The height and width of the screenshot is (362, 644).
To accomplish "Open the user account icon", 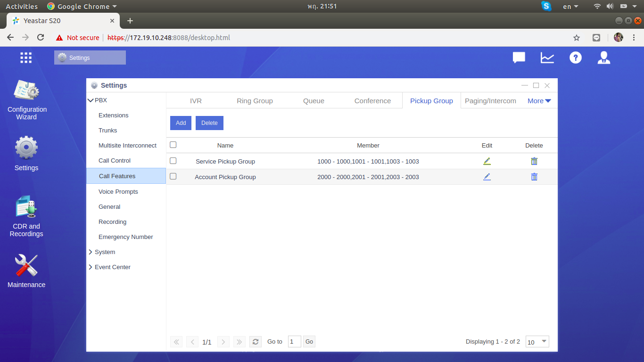I will [604, 58].
